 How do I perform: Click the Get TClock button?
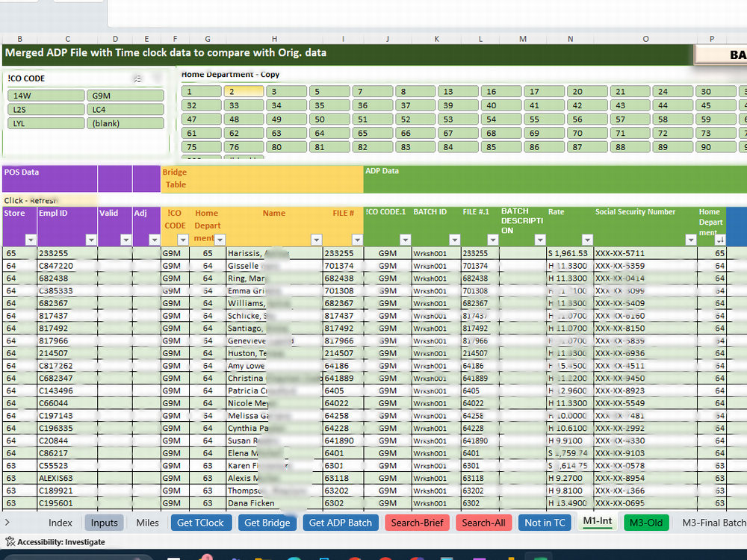point(201,523)
